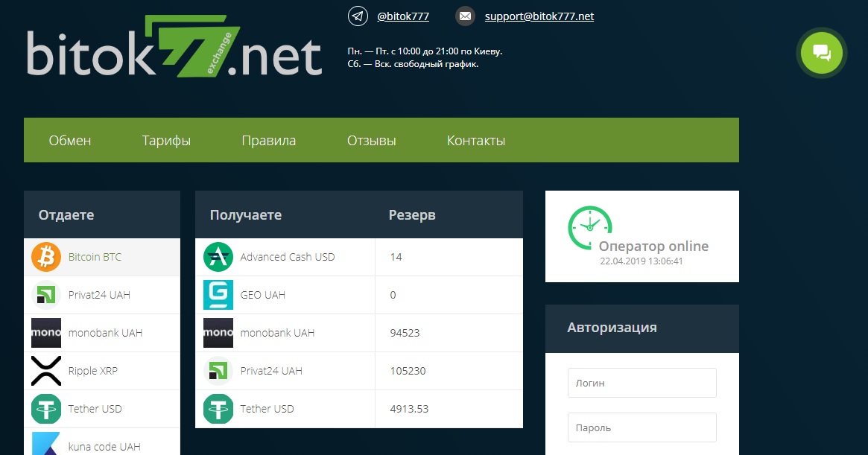Viewport: 868px width, 455px height.
Task: Select Ripple XRP to give
Action: (102, 371)
